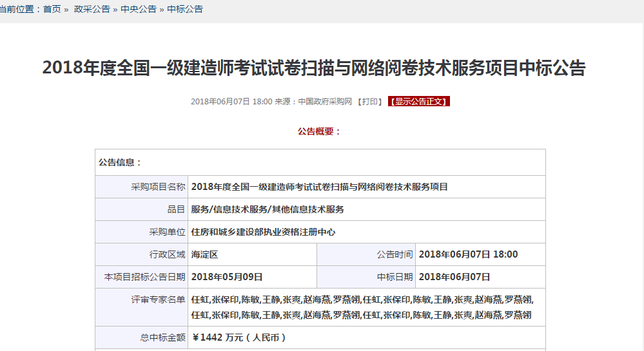Click the 评审专家名单 expert names cell
This screenshot has width=644, height=351.
pos(362,307)
